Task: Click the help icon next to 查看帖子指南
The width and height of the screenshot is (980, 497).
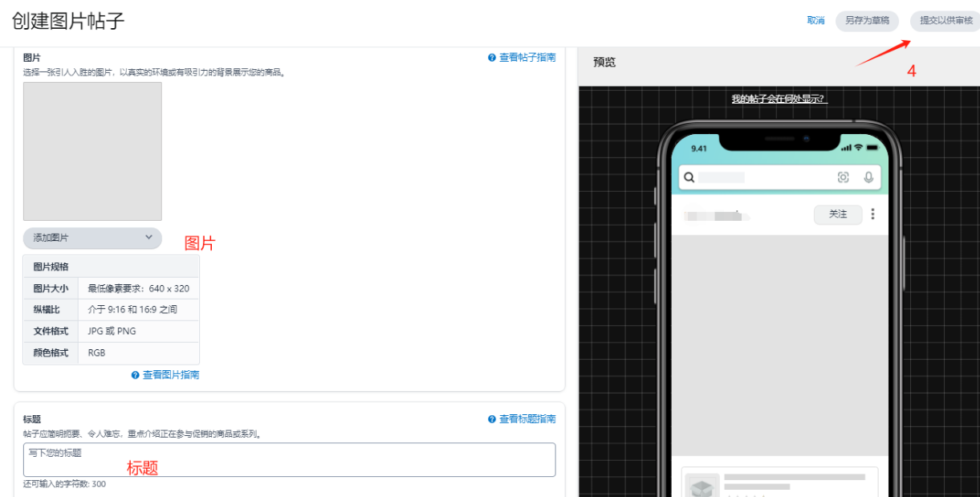Action: click(492, 58)
